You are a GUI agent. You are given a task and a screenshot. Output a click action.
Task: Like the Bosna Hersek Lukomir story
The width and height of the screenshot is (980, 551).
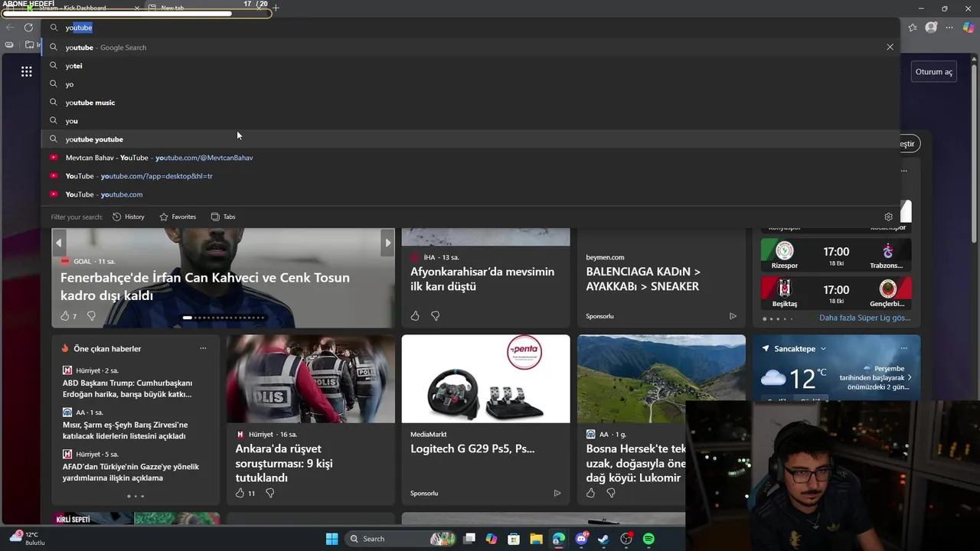tap(590, 493)
